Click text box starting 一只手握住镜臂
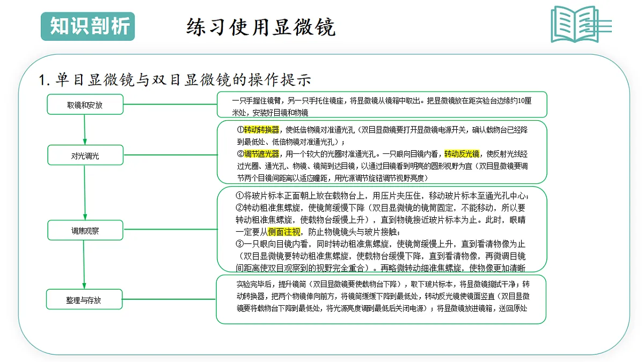The width and height of the screenshot is (644, 362). click(x=382, y=105)
